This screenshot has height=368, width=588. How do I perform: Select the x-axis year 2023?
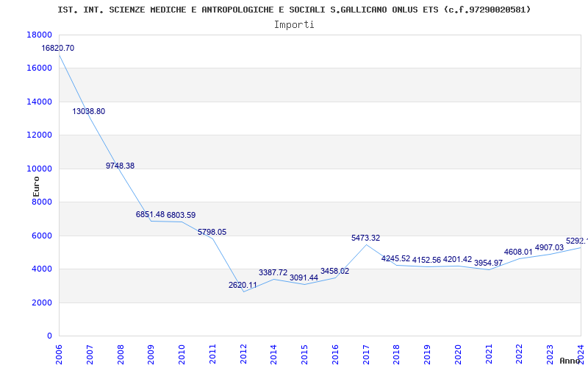tap(550, 354)
